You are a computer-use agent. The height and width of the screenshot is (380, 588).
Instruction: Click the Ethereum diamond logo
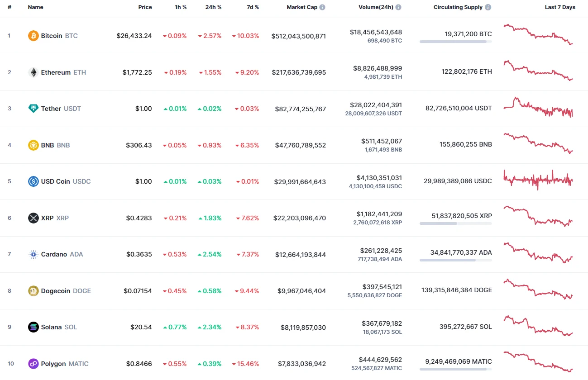click(33, 72)
